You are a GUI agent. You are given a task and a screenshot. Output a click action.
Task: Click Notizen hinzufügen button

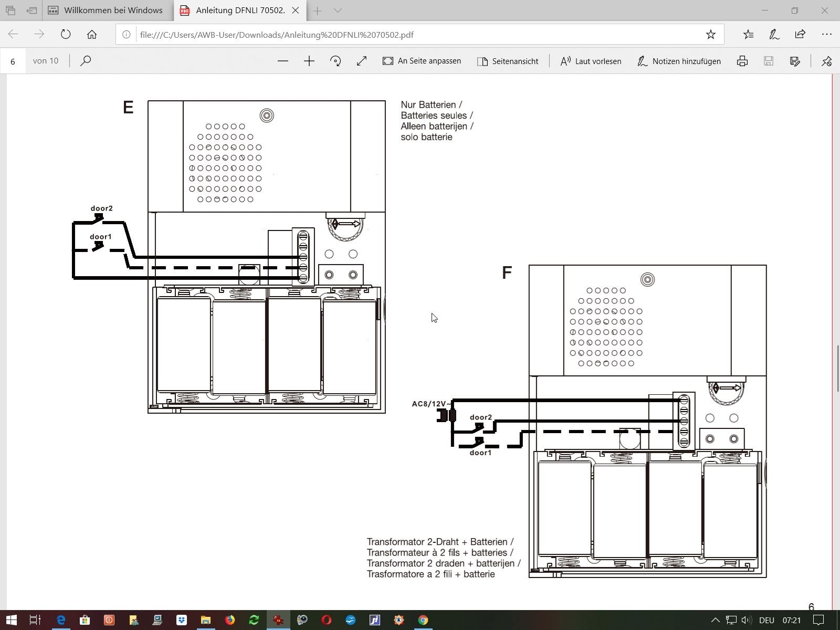tap(679, 61)
